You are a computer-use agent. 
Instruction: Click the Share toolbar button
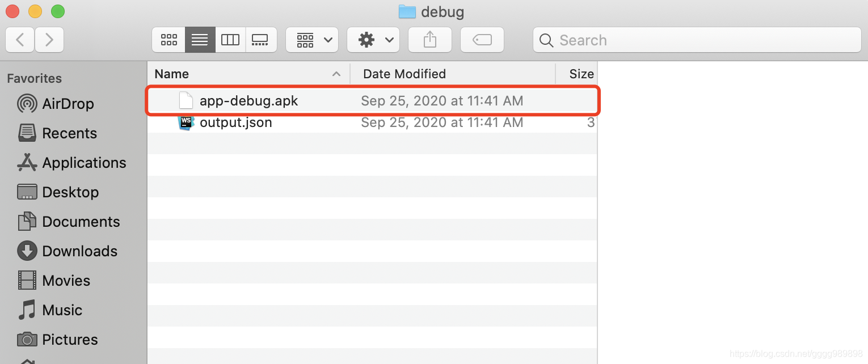coord(430,40)
